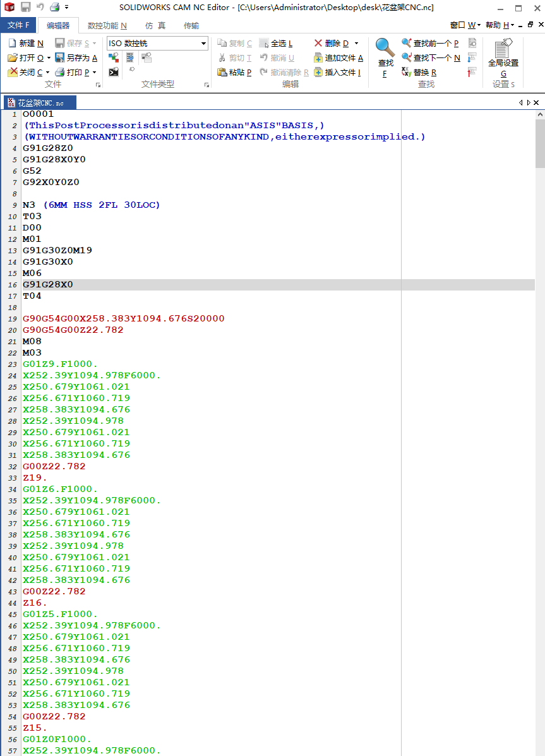Click the large Find (查找) magnifier icon
545x756 pixels.
tap(385, 47)
